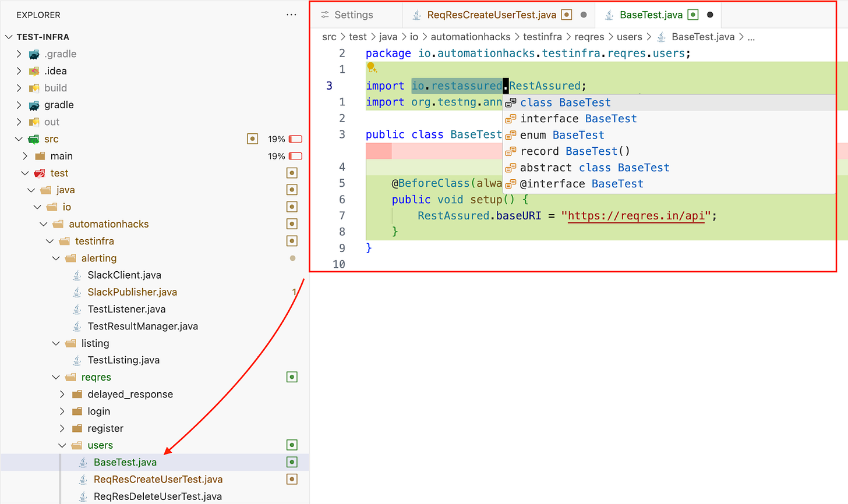Click the Java coffee icon in the breadcrumb bar
The width and height of the screenshot is (848, 504).
pos(661,37)
